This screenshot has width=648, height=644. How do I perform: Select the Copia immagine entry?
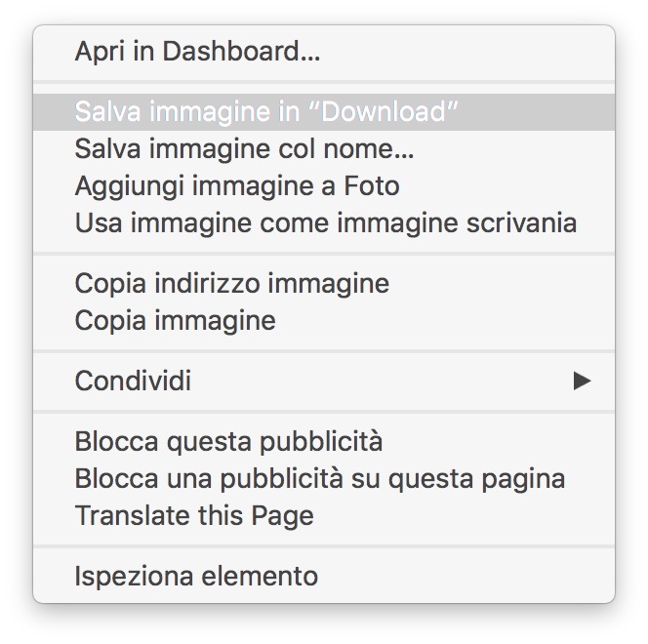[x=175, y=320]
